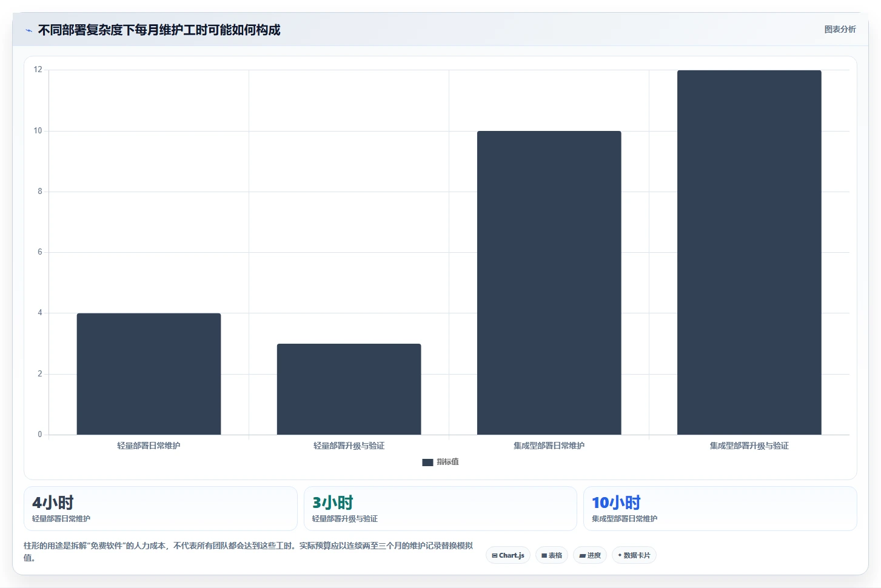Click the 轻量部署日常维护 caption under 4小时
Screen dimensions: 881x588
coord(61,519)
